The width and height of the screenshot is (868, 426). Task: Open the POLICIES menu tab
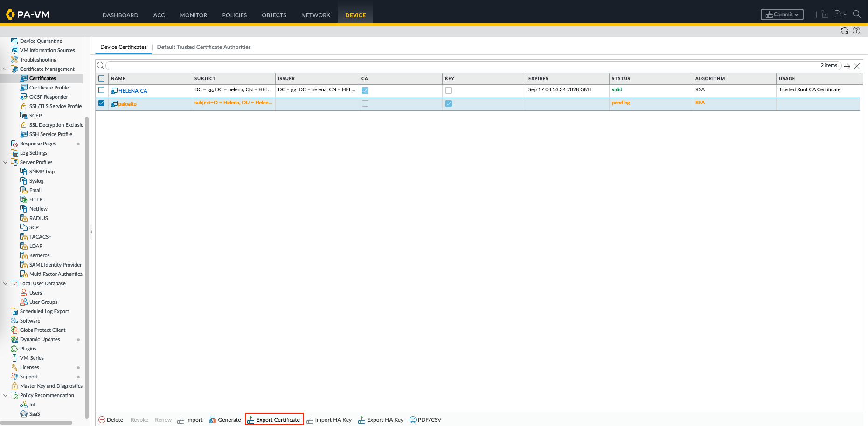pyautogui.click(x=234, y=15)
